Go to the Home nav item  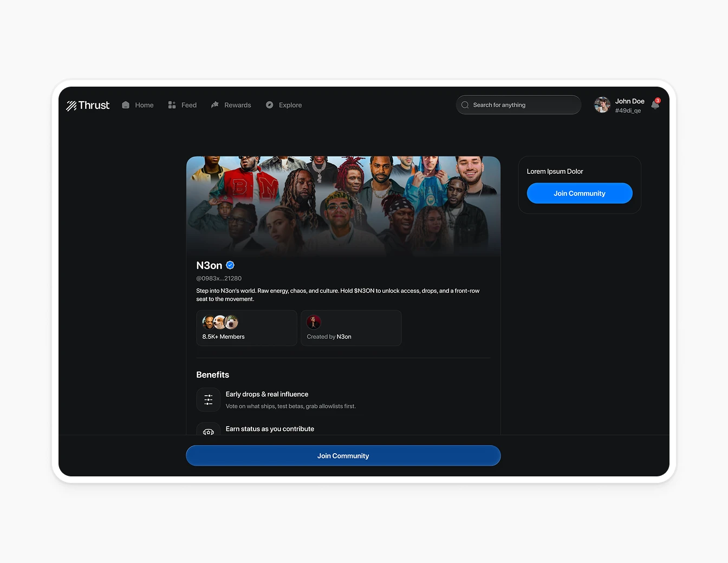point(138,105)
